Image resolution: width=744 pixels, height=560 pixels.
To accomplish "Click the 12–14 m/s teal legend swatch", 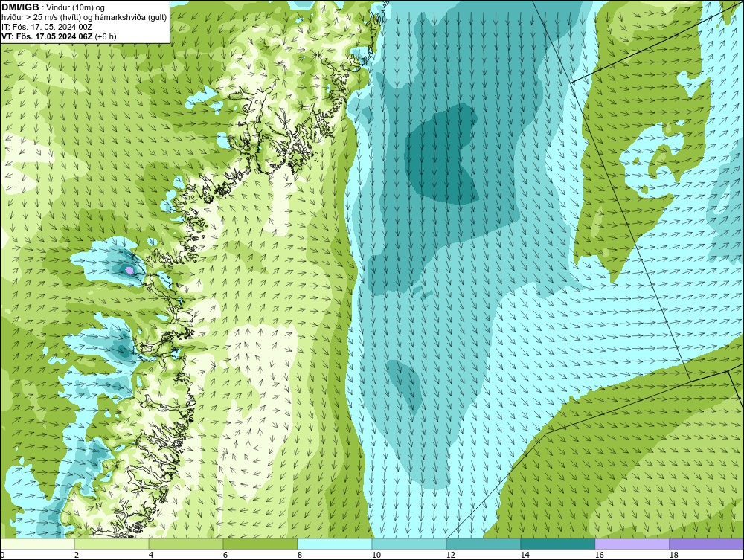I will pos(483,544).
